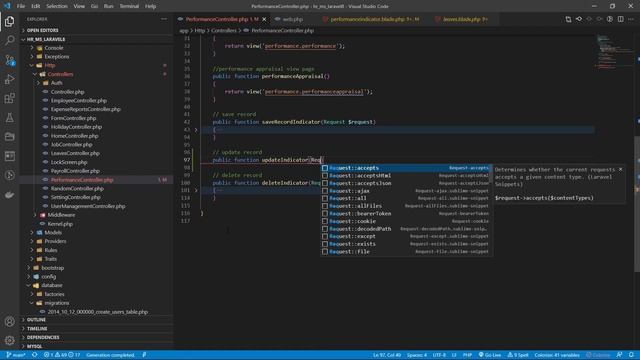Viewport: 640px width, 360px height.
Task: Select Request::file suggestion
Action: point(406,252)
